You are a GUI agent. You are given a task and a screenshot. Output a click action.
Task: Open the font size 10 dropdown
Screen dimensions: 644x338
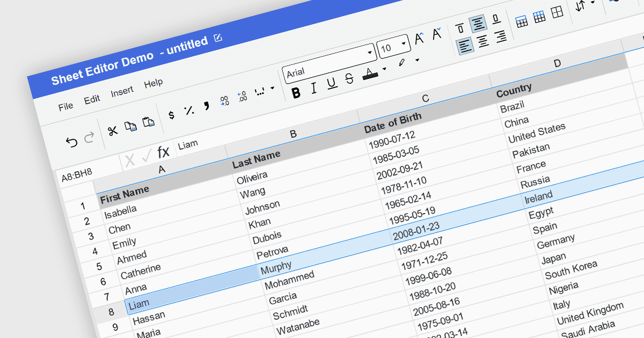point(393,47)
